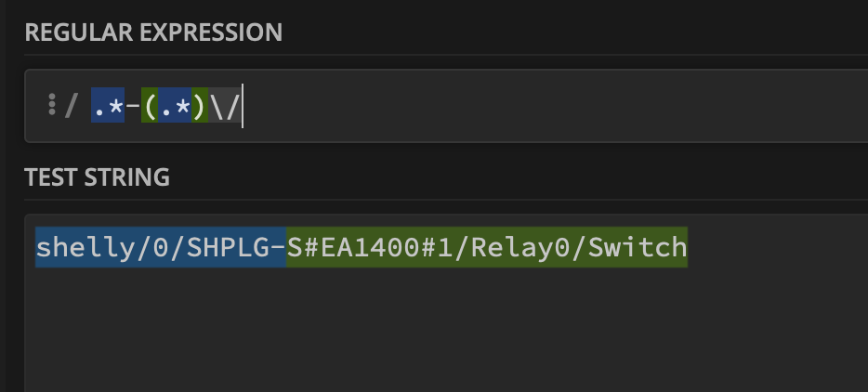The width and height of the screenshot is (868, 392).
Task: Click the REGULAR EXPRESSION heading
Action: click(153, 33)
